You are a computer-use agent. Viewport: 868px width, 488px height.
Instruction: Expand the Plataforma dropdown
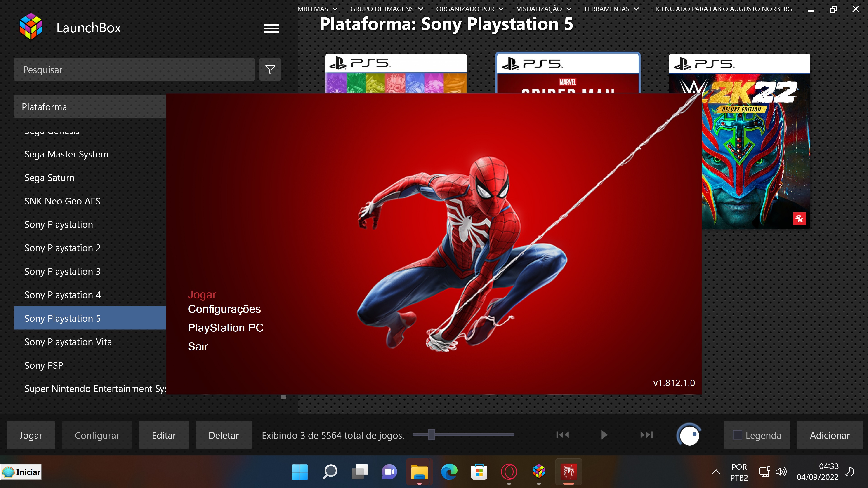(x=90, y=107)
